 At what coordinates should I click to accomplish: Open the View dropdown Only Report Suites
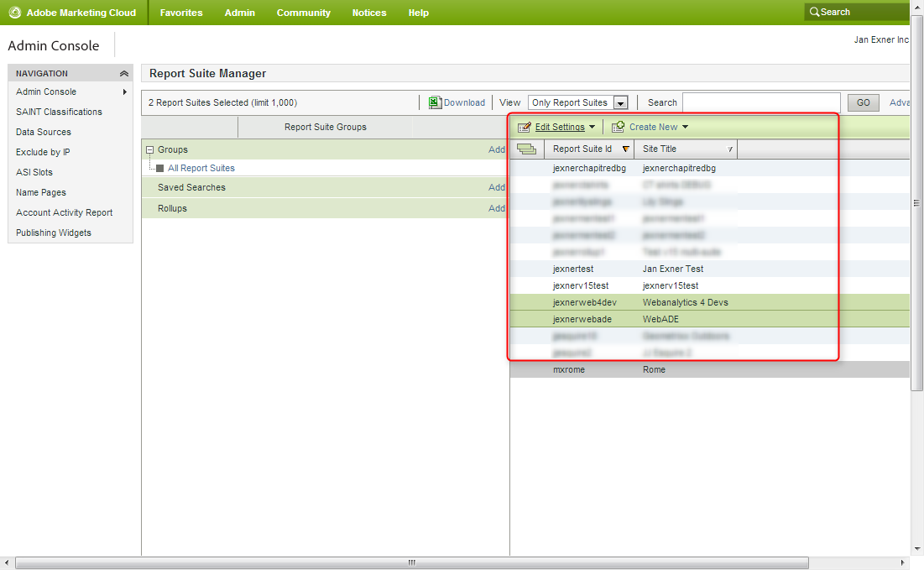(x=578, y=102)
